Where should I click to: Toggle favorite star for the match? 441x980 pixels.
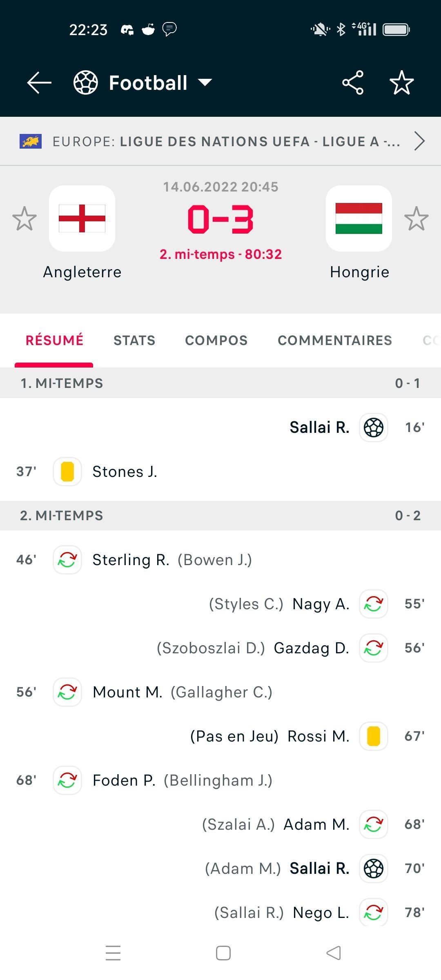point(402,82)
